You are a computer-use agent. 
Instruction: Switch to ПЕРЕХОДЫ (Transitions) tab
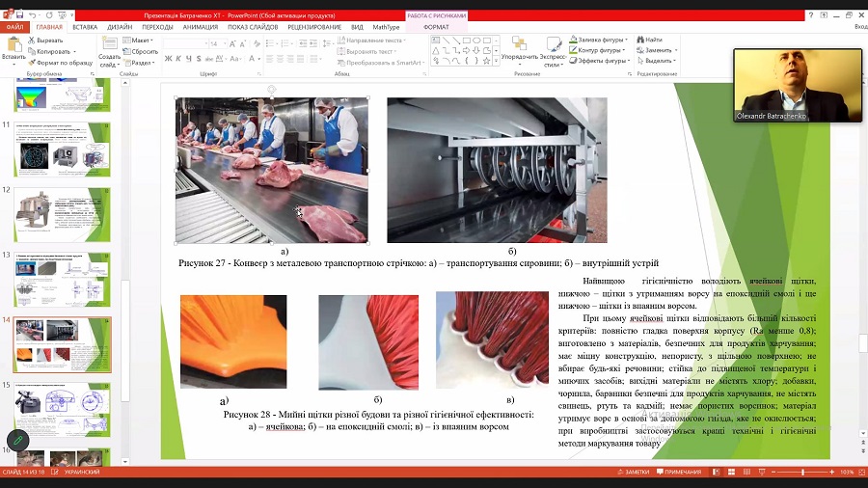point(157,27)
